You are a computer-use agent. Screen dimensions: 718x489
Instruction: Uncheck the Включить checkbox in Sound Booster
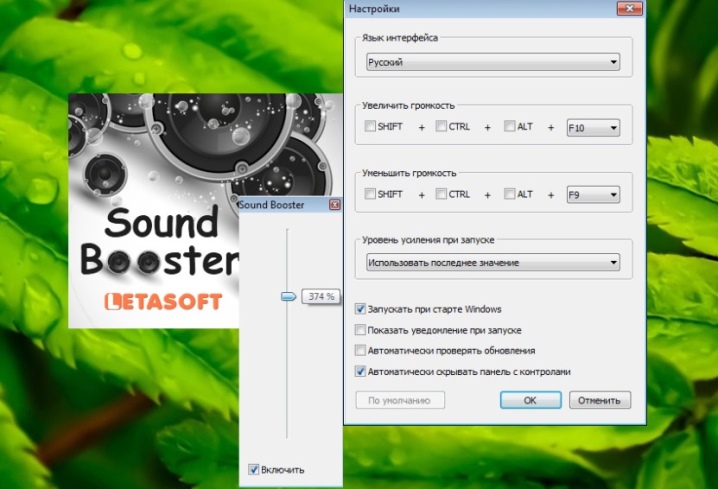point(253,469)
